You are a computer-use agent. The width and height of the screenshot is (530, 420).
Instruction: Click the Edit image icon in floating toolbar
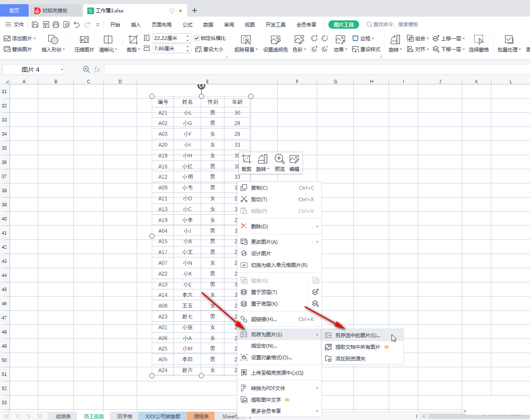(x=294, y=159)
